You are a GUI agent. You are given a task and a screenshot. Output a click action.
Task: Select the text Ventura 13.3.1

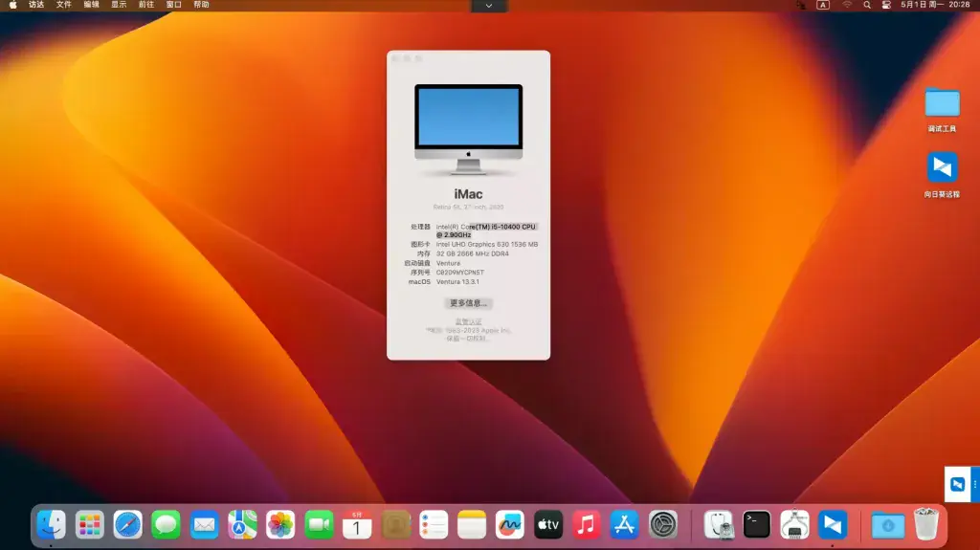[457, 282]
